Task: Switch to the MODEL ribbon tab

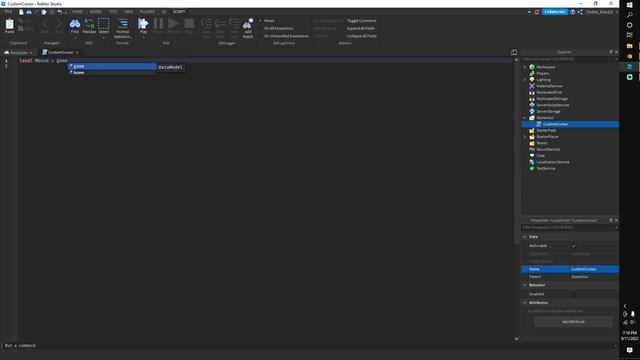Action: (96, 12)
